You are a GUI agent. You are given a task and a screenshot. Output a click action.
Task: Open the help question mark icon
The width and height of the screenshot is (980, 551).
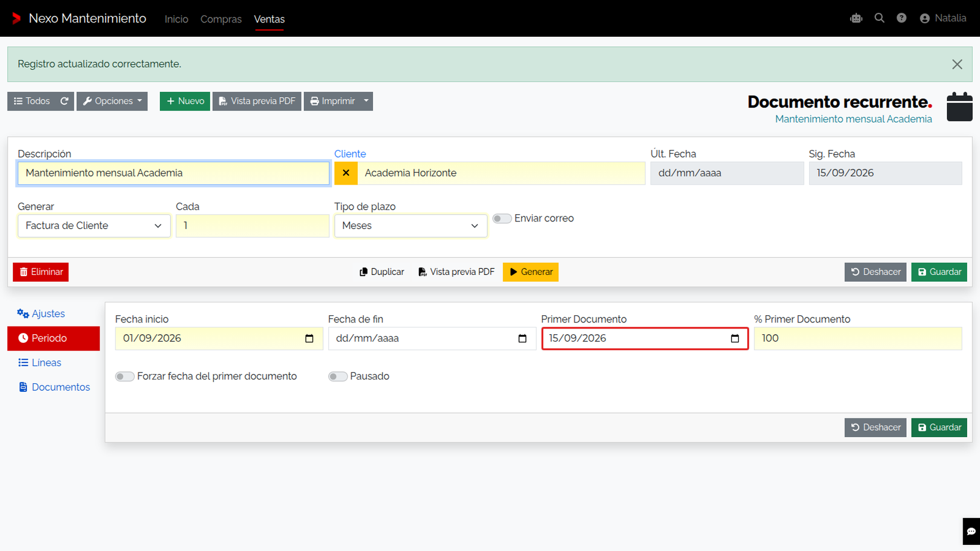(901, 18)
